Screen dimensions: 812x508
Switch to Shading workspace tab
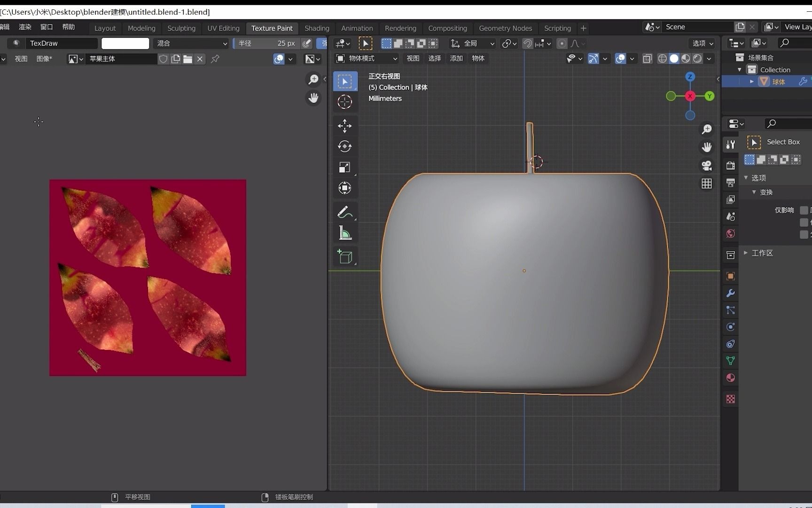317,28
